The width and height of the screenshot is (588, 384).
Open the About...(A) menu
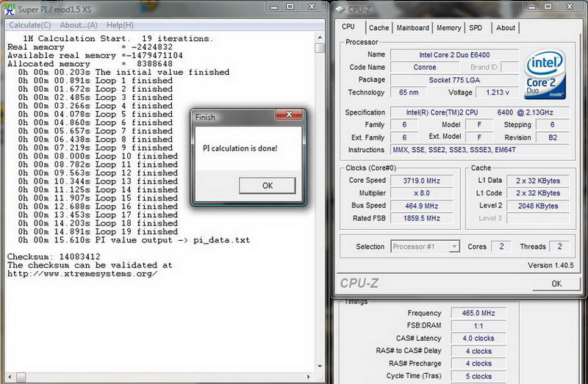pos(79,25)
